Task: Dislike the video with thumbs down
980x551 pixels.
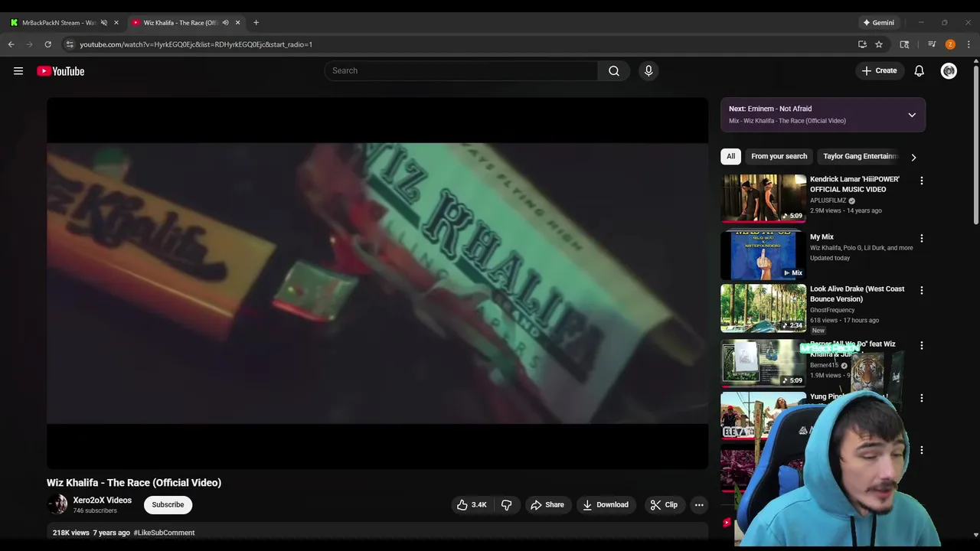Action: 507,505
